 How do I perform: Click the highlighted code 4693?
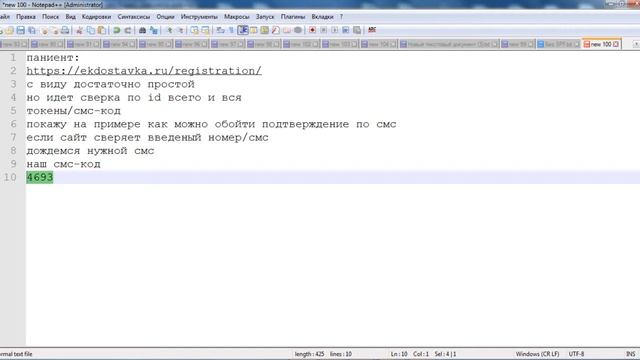pos(40,177)
